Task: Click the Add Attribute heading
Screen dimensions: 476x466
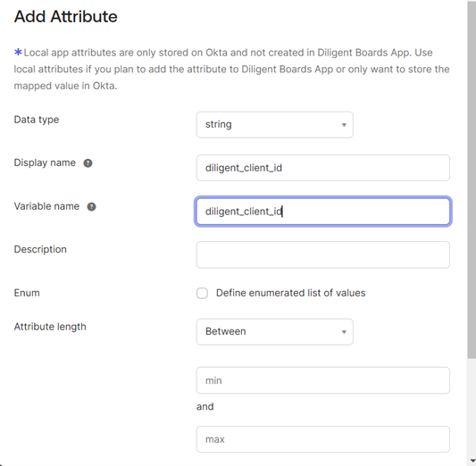Action: [65, 16]
